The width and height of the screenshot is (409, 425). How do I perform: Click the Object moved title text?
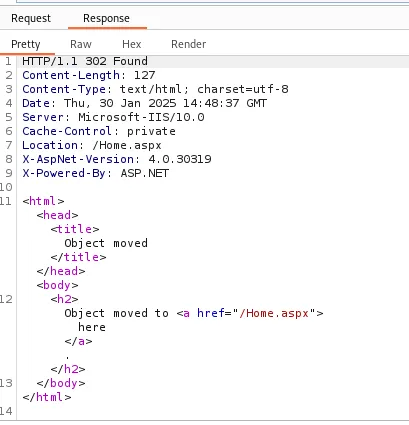click(106, 243)
